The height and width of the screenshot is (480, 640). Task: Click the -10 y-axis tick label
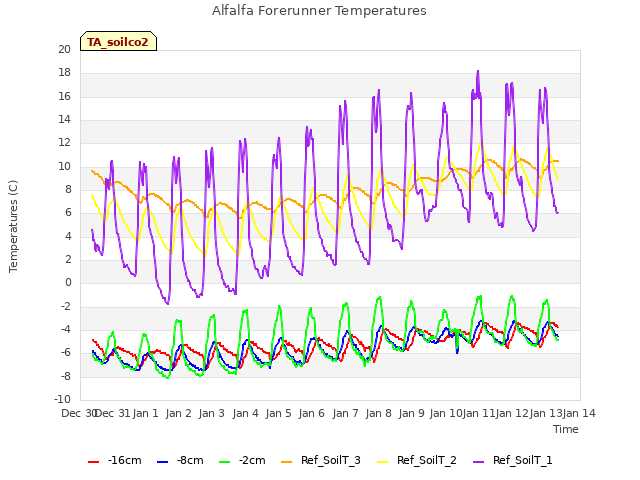62,399
